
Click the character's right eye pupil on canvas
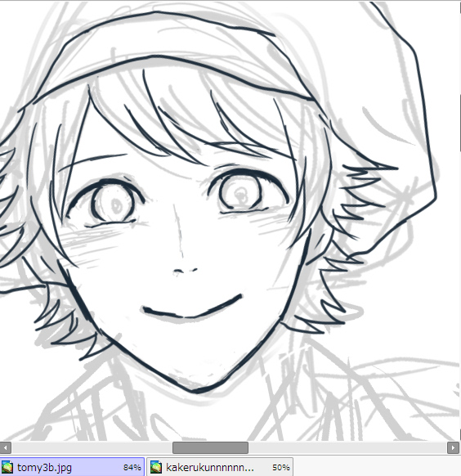click(x=241, y=194)
